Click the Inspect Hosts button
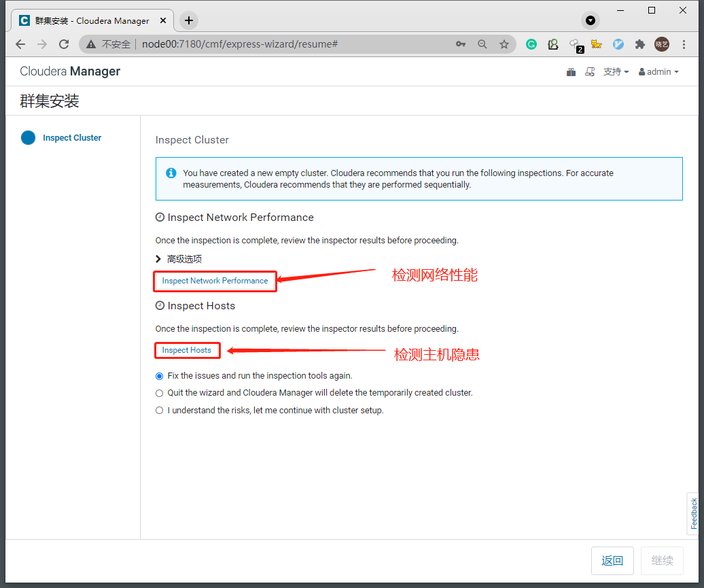 [x=187, y=350]
